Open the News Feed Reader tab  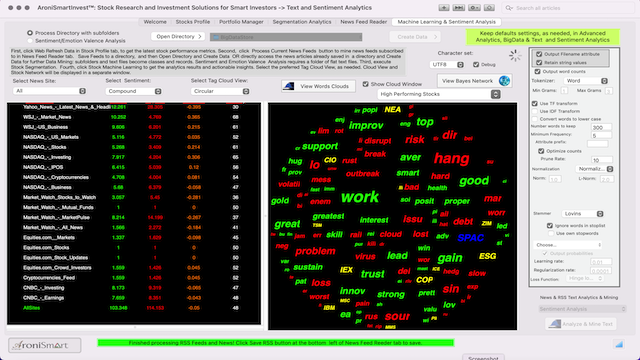(364, 22)
